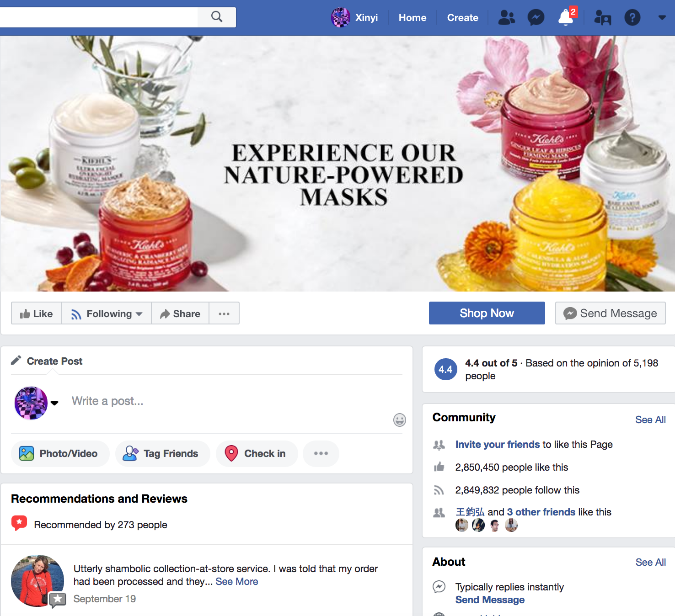Screen dimensions: 675x616
Task: Share the page
Action: tap(180, 313)
